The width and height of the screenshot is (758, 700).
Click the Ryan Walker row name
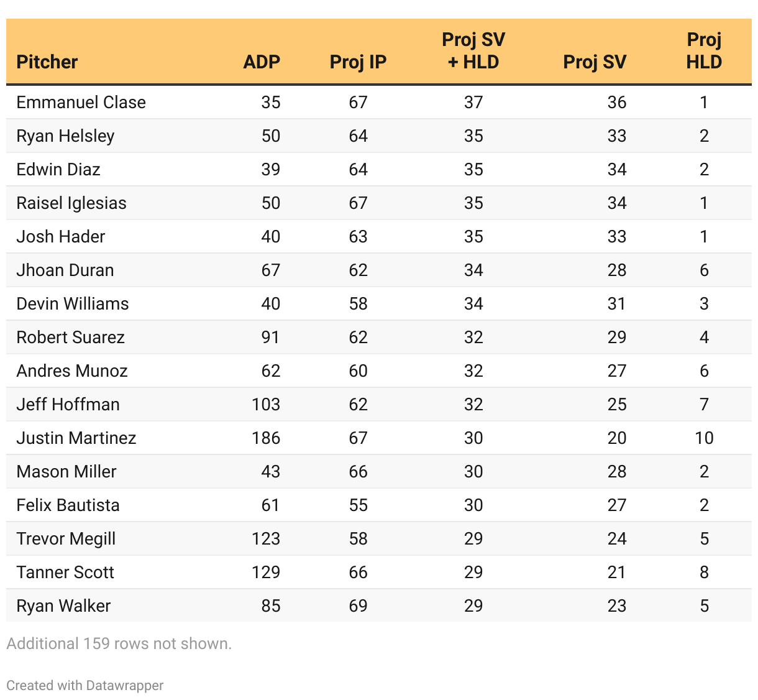[63, 606]
